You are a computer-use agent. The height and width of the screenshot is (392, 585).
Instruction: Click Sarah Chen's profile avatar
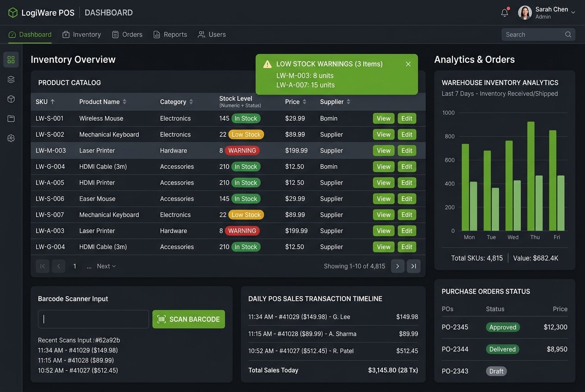click(525, 12)
